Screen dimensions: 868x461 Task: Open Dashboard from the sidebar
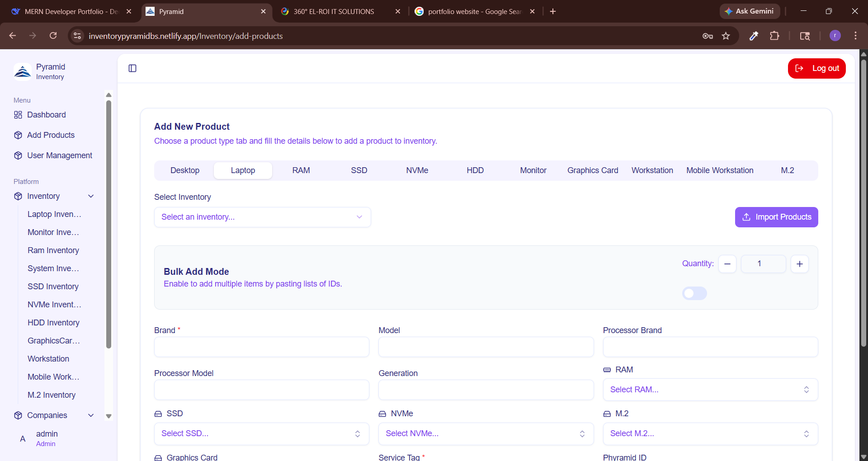coord(46,115)
